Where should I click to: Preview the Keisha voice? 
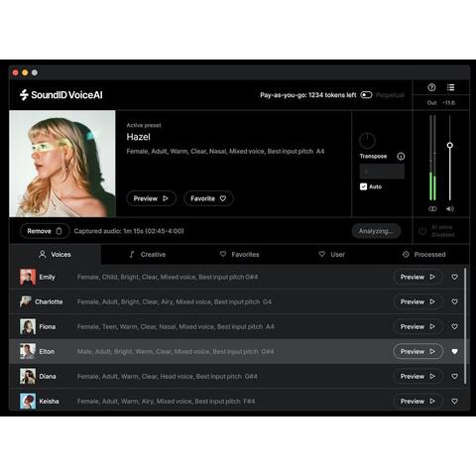coord(418,401)
